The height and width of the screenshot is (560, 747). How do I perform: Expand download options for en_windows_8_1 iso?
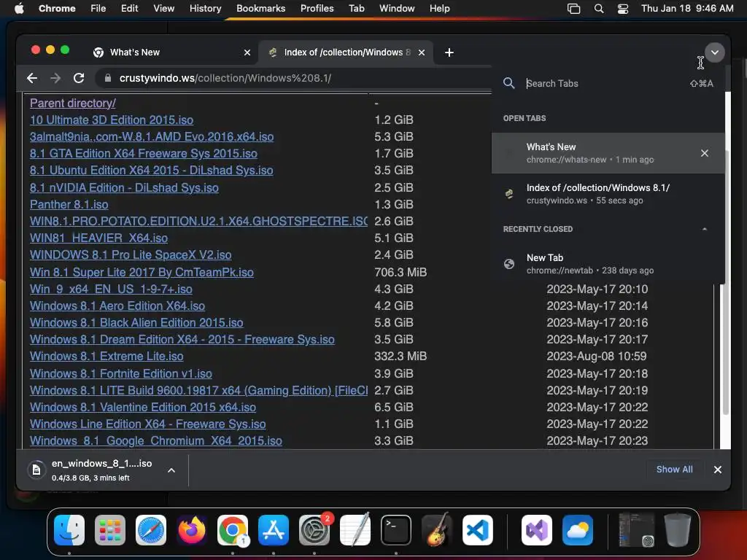point(171,470)
